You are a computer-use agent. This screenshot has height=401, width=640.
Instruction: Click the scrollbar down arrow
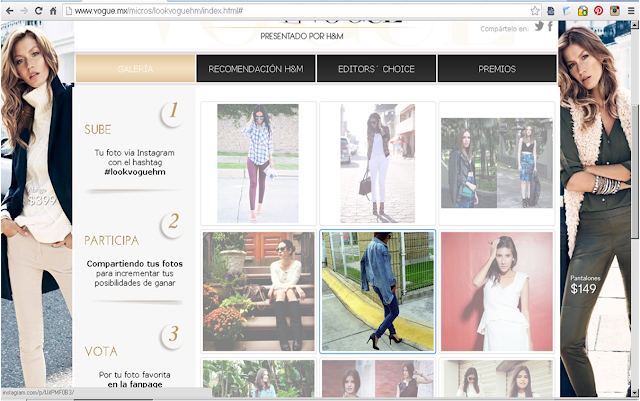(x=635, y=393)
